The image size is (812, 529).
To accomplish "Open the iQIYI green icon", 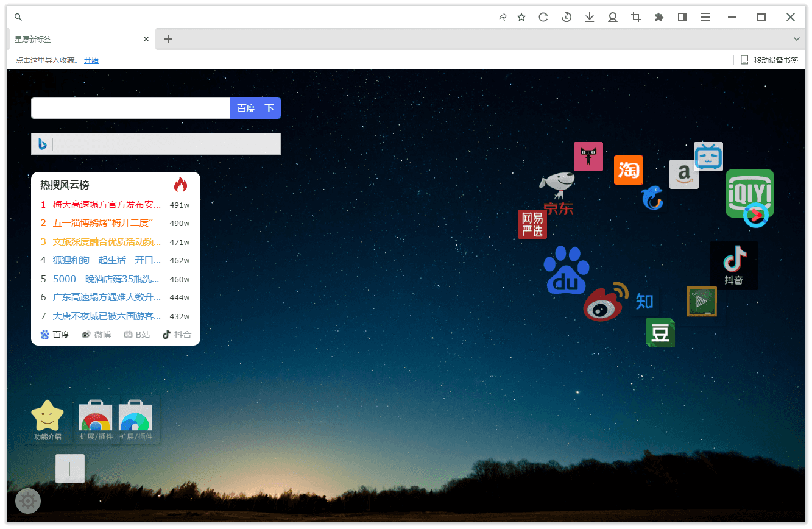I will (x=749, y=193).
